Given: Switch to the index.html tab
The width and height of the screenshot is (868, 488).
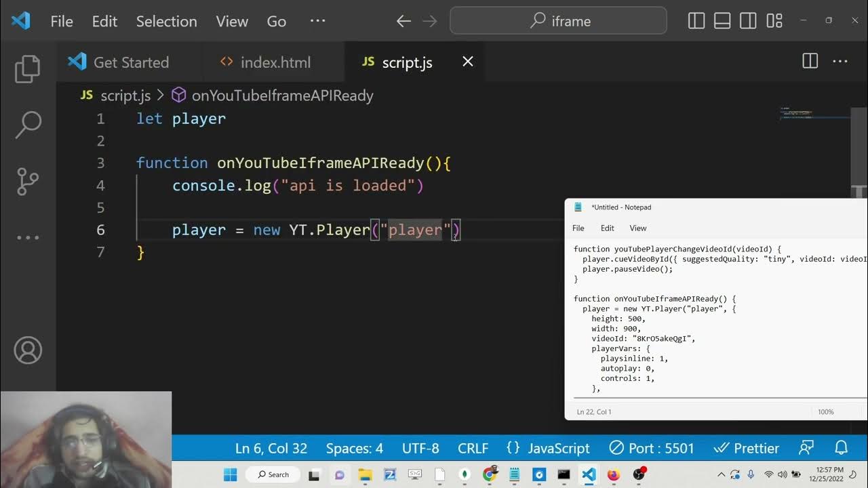Looking at the screenshot, I should 266,62.
